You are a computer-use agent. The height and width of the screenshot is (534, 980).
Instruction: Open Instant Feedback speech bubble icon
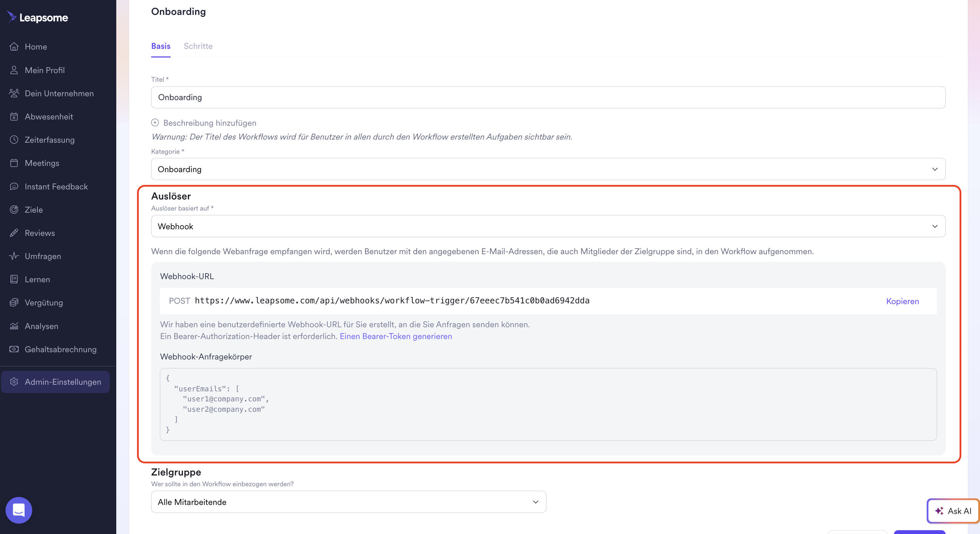click(14, 186)
